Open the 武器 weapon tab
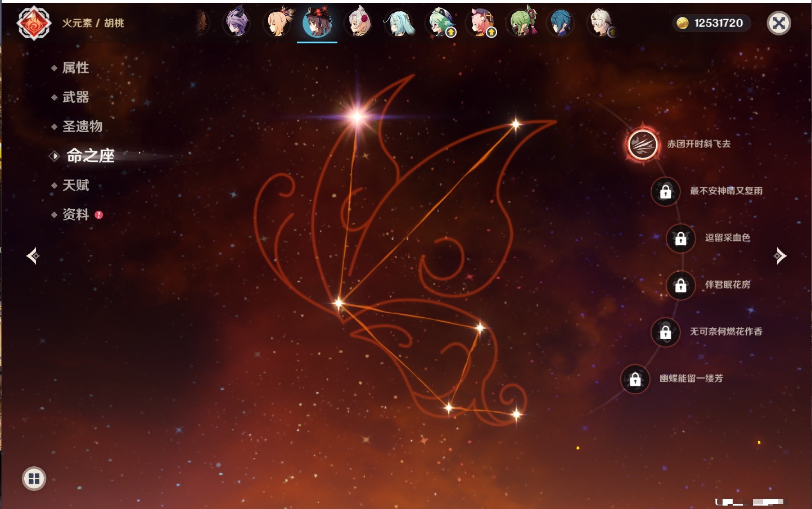Image resolution: width=812 pixels, height=509 pixels. pyautogui.click(x=75, y=97)
